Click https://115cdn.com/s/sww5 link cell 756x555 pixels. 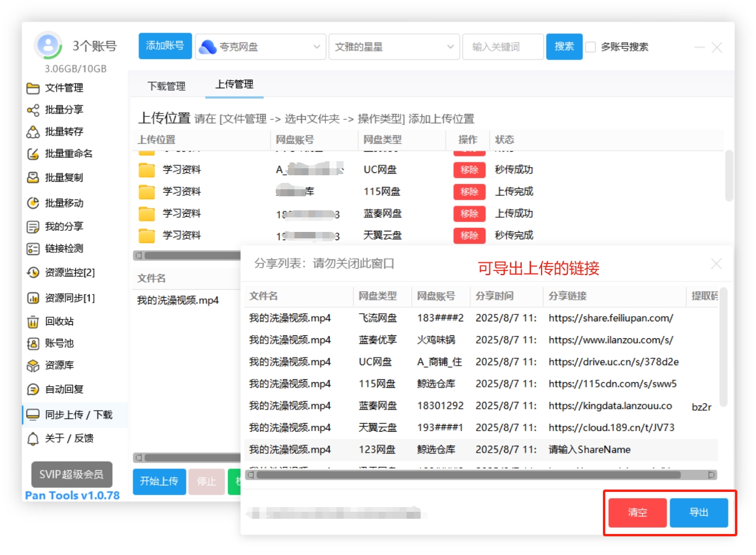click(612, 384)
